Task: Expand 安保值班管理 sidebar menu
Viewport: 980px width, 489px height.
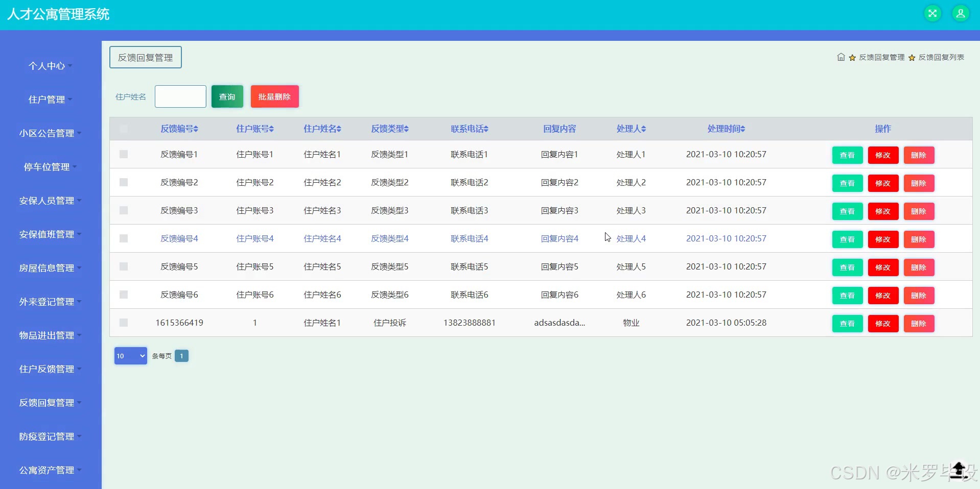Action: (x=51, y=234)
